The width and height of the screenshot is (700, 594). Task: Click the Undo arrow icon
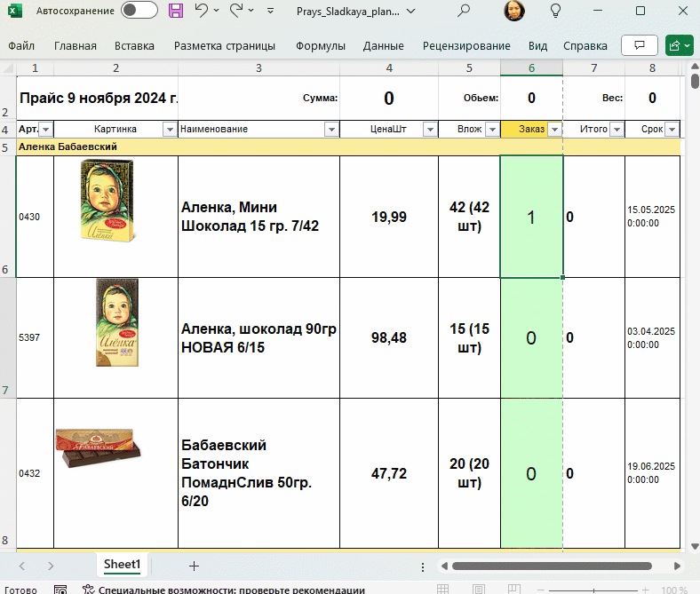[202, 12]
